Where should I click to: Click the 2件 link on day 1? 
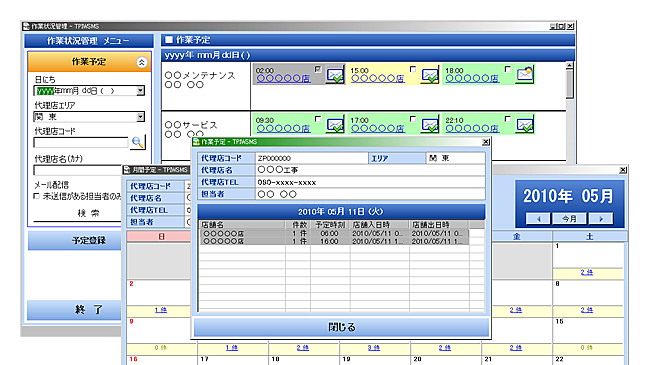point(587,273)
